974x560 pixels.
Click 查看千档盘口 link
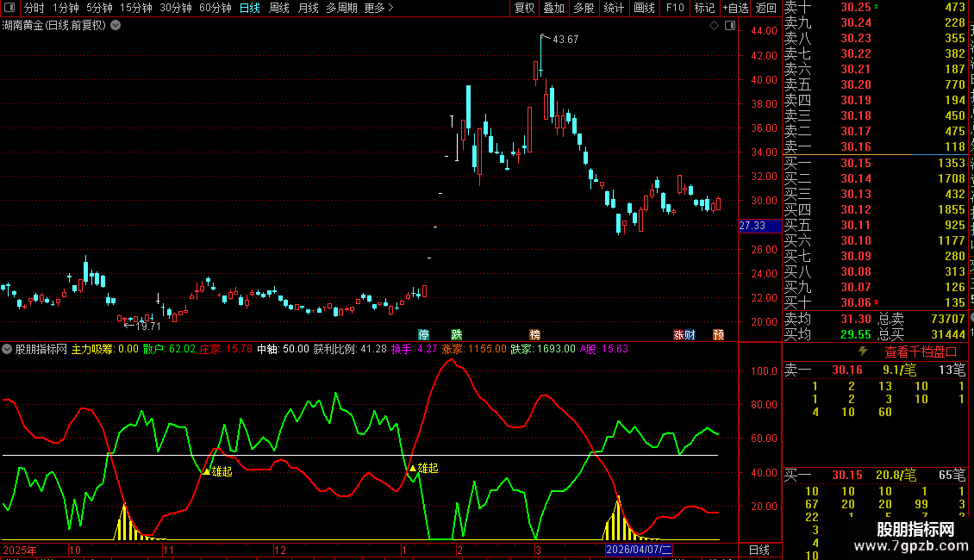[x=921, y=352]
